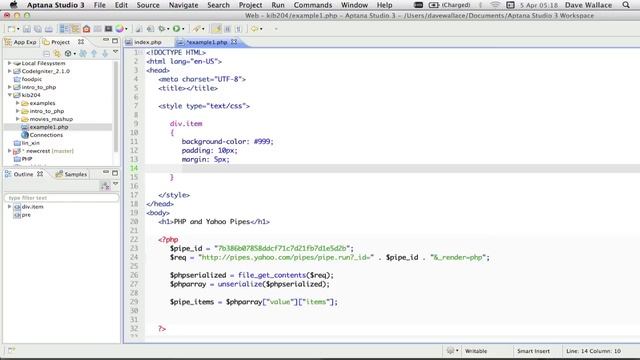Click the Smart Insert status bar entry
Screen dimensions: 640x360
[x=533, y=351]
